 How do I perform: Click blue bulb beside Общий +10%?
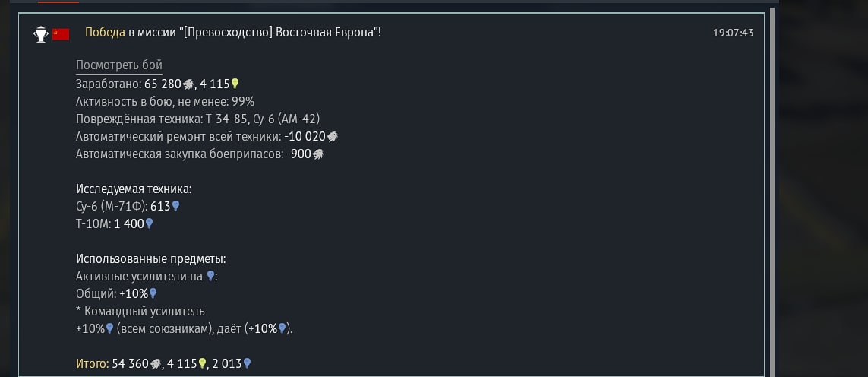click(x=153, y=293)
